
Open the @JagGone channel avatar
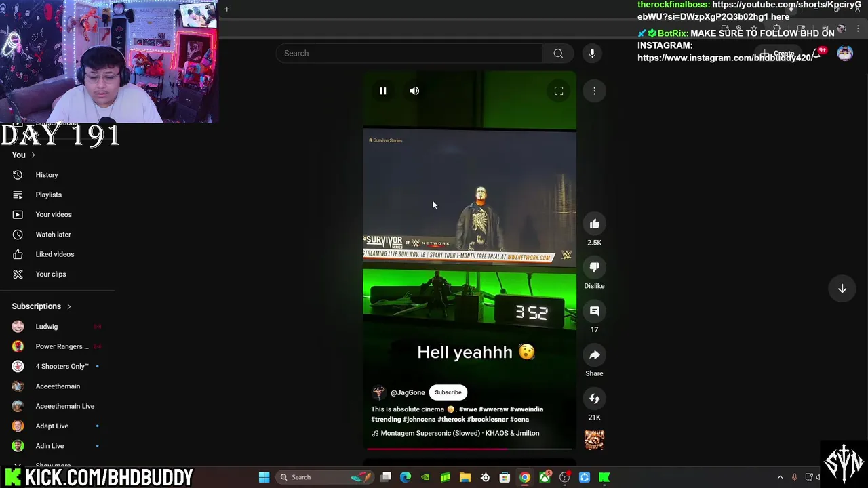click(x=378, y=392)
